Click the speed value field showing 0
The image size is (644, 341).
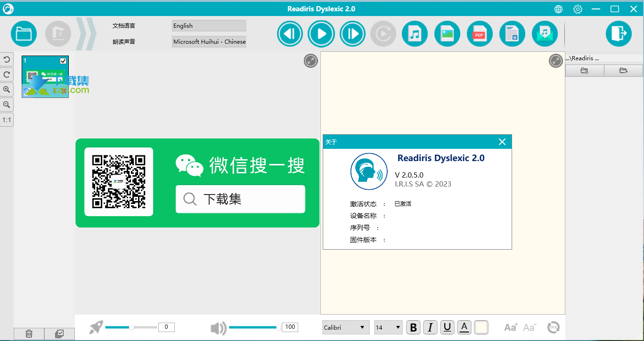pyautogui.click(x=166, y=327)
